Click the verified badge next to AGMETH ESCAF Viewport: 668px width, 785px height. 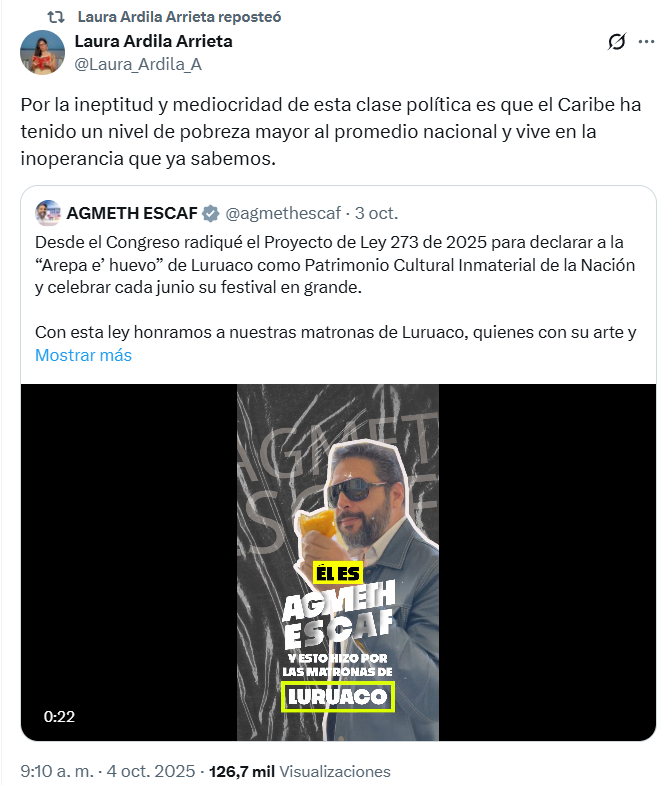click(211, 213)
